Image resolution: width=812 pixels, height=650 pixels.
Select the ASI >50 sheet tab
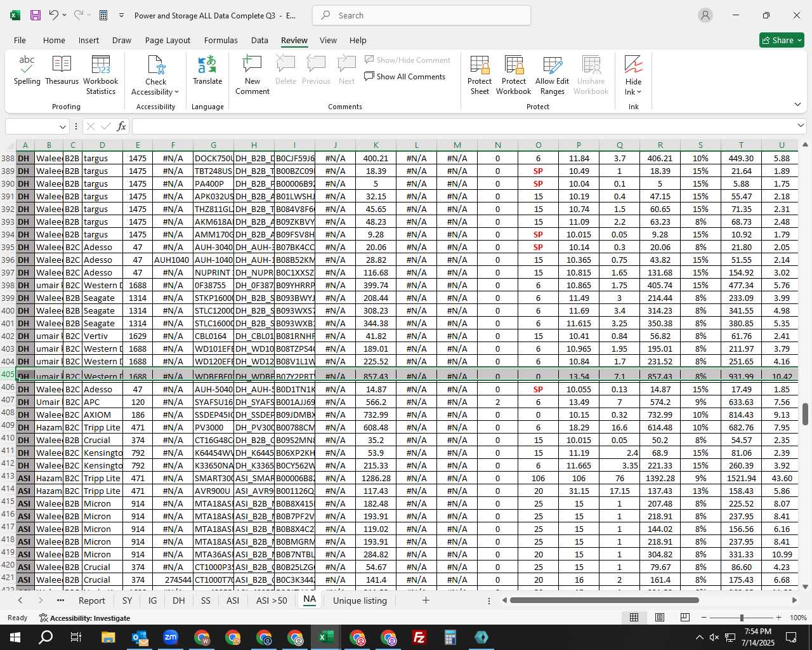point(272,600)
